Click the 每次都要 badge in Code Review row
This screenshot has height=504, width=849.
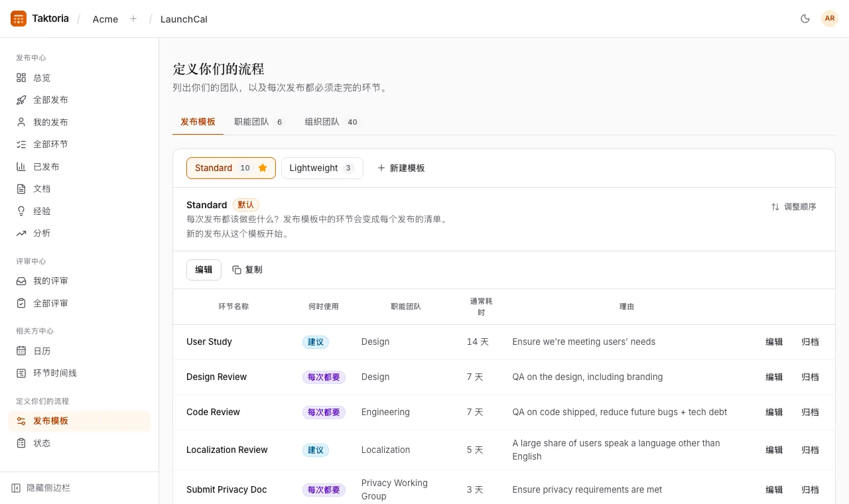pos(324,412)
